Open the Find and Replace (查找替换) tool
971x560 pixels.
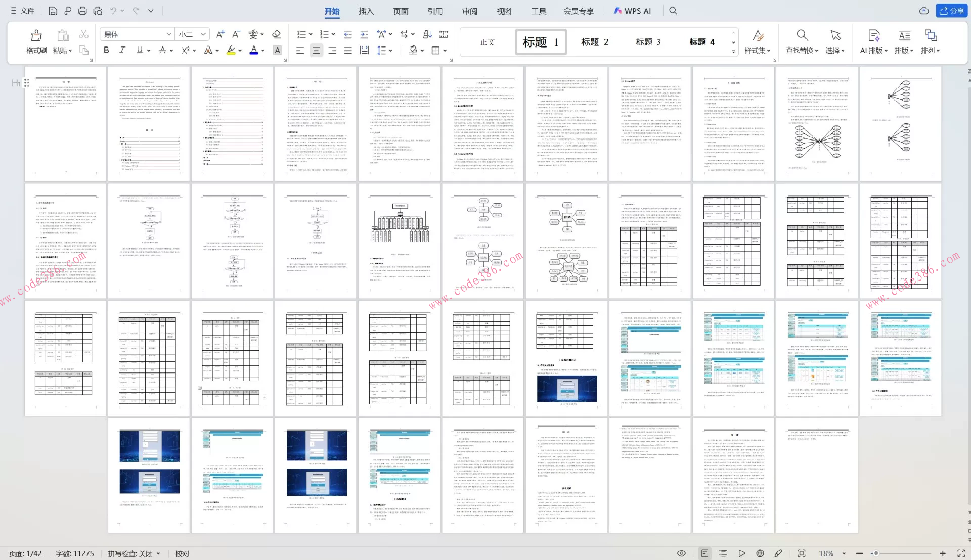point(802,35)
